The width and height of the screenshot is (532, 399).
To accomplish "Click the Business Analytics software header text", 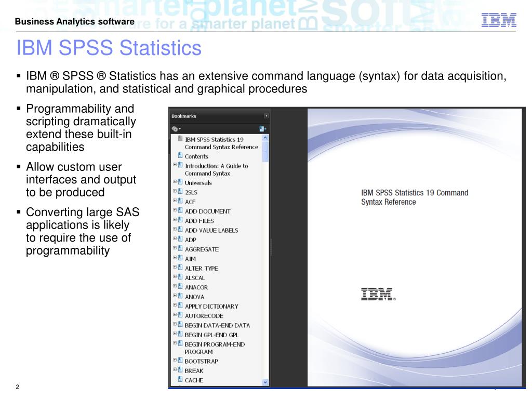I will pyautogui.click(x=75, y=22).
